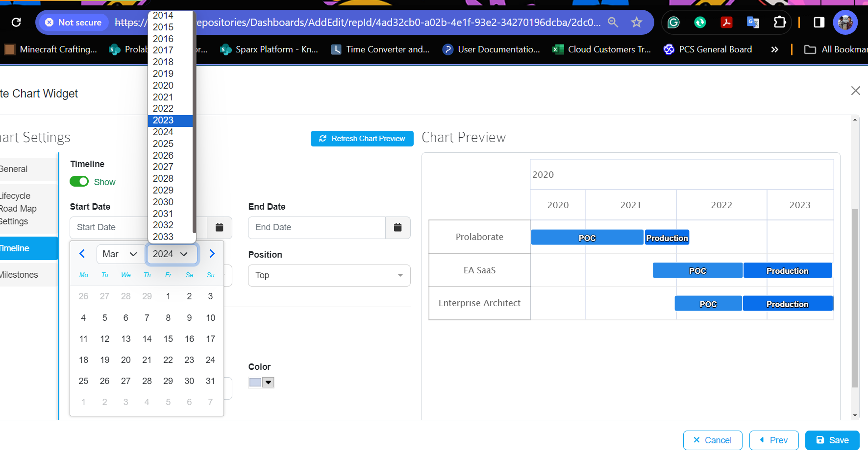The width and height of the screenshot is (868, 458).
Task: Pick year 2016 from the list
Action: pos(170,39)
